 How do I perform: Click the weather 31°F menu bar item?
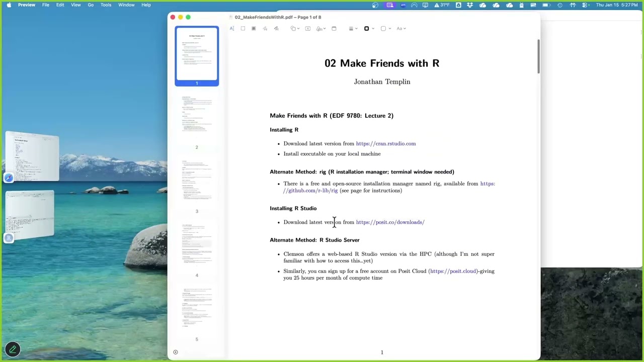(x=443, y=5)
